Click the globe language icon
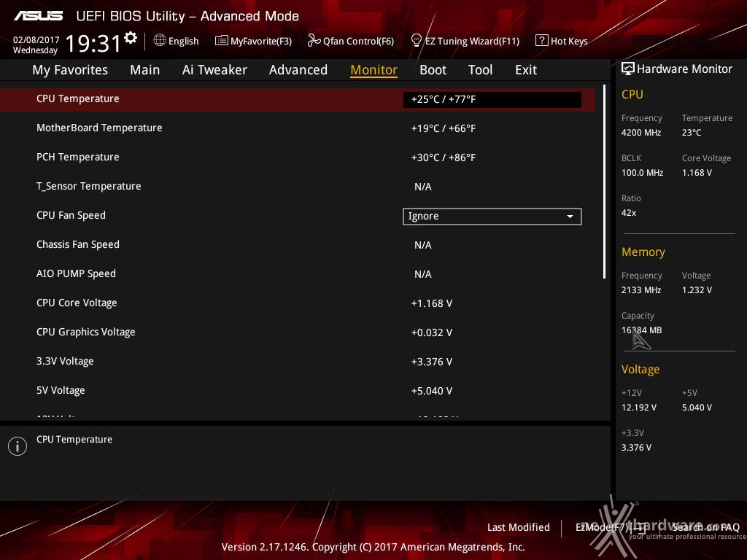This screenshot has height=560, width=747. click(160, 41)
